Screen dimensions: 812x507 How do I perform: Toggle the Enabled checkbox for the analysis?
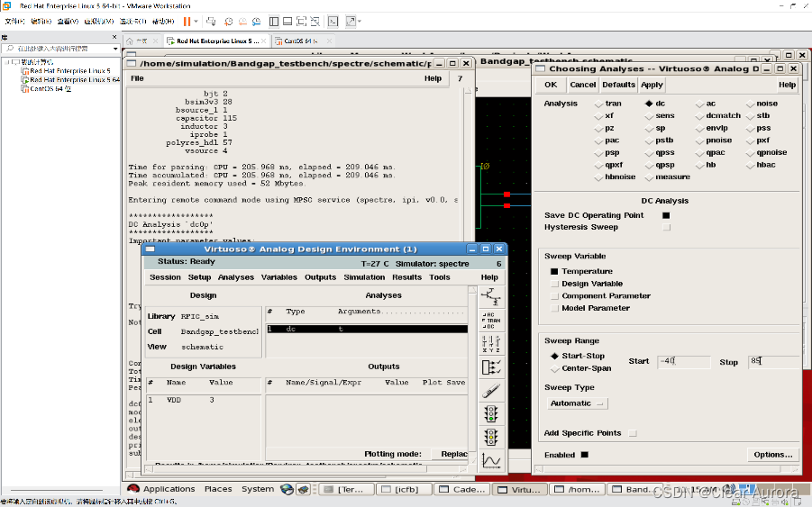coord(585,455)
